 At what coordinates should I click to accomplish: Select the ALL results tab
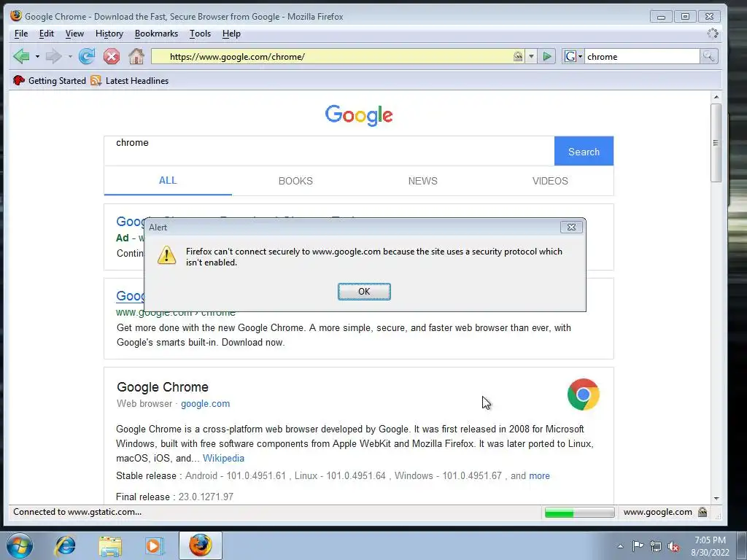click(x=168, y=181)
